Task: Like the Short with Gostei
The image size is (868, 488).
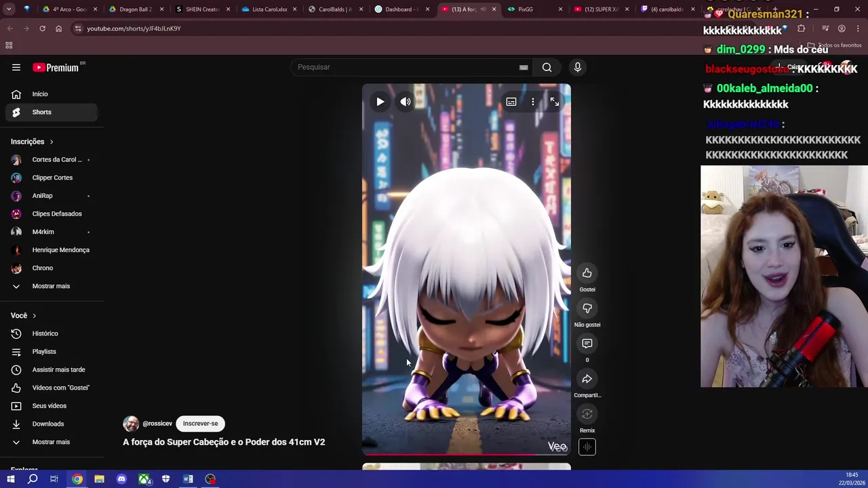Action: click(x=587, y=273)
